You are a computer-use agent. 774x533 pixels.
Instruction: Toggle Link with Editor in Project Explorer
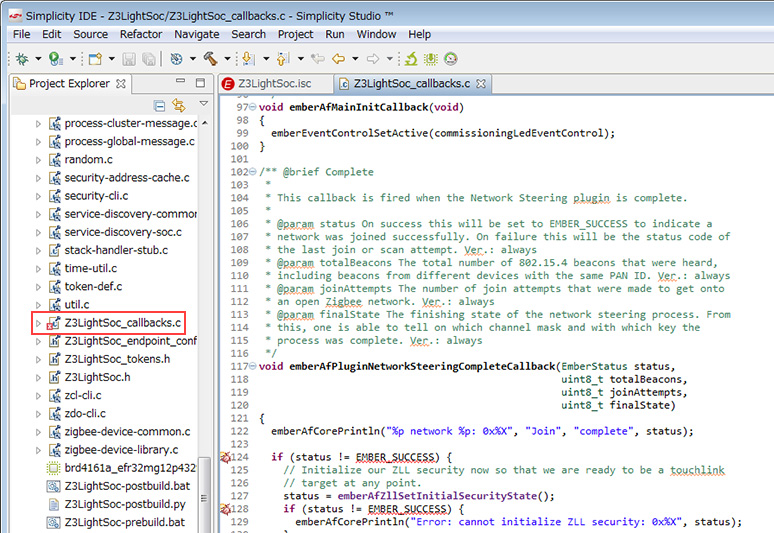[178, 105]
